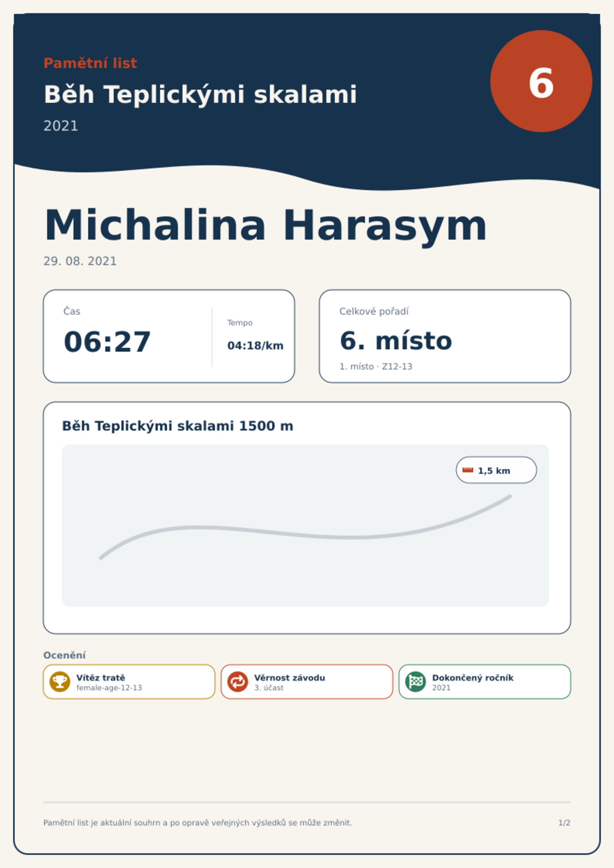Click the race date 29. 08. 2021

80,261
